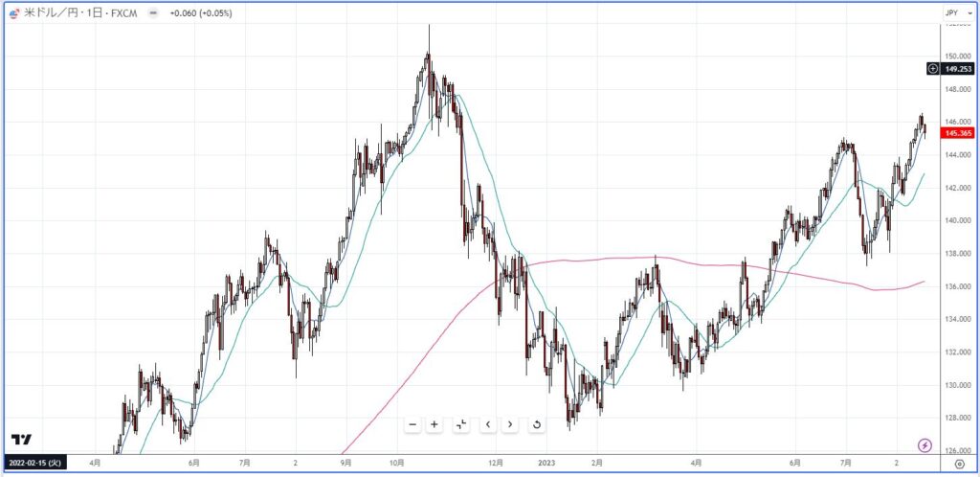Reset the chart view with circular arrow

(x=536, y=424)
